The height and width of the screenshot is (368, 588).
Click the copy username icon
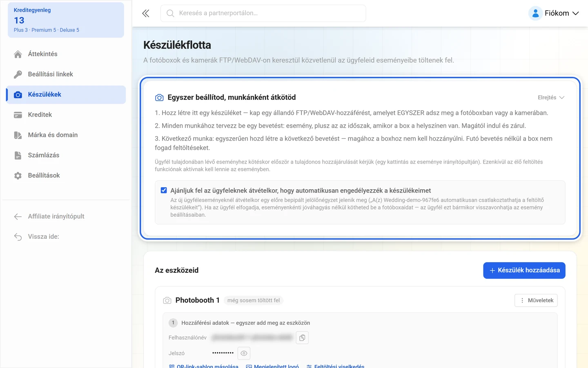coord(302,338)
